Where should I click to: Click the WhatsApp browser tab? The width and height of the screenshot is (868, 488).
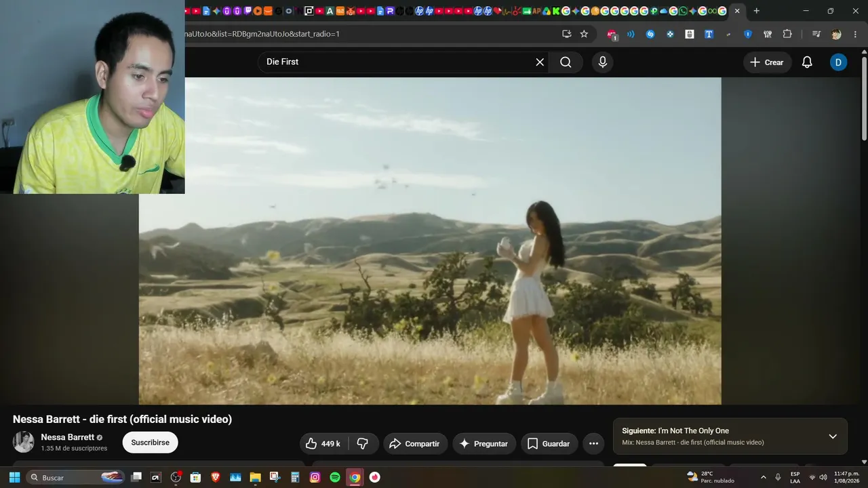click(x=683, y=11)
